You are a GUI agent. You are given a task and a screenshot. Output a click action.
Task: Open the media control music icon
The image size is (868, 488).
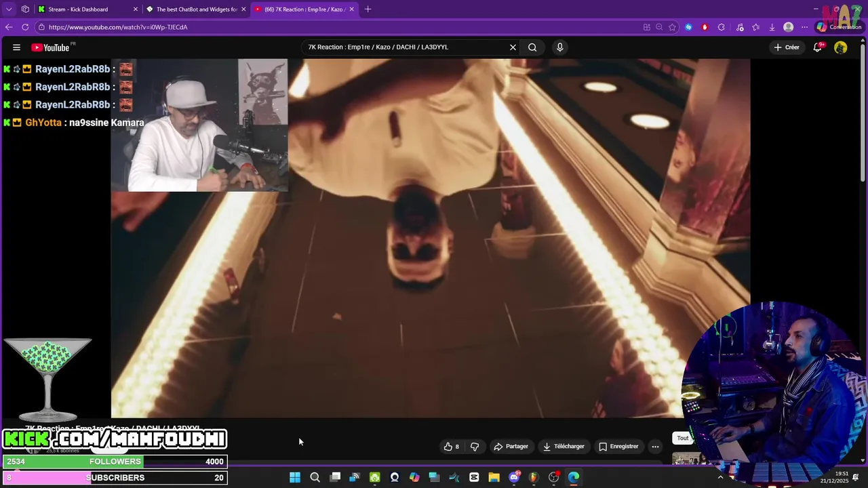pos(739,27)
